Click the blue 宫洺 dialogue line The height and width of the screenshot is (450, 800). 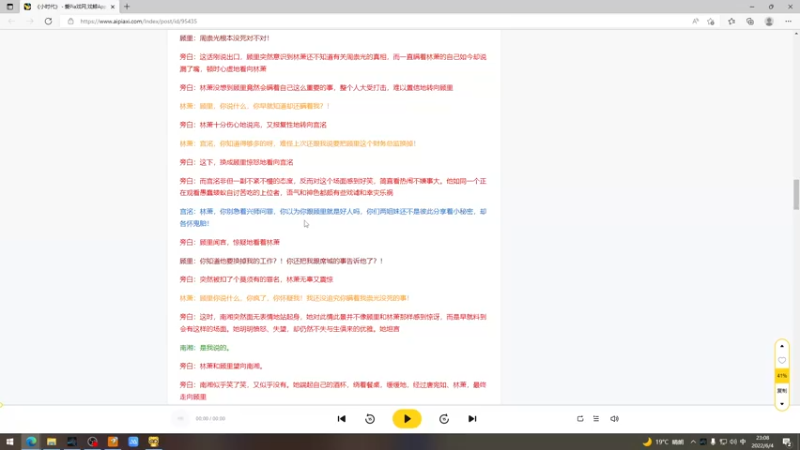coord(333,217)
